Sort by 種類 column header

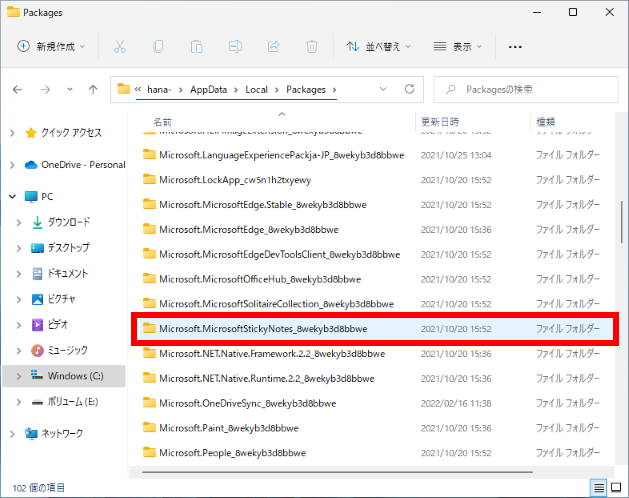546,122
